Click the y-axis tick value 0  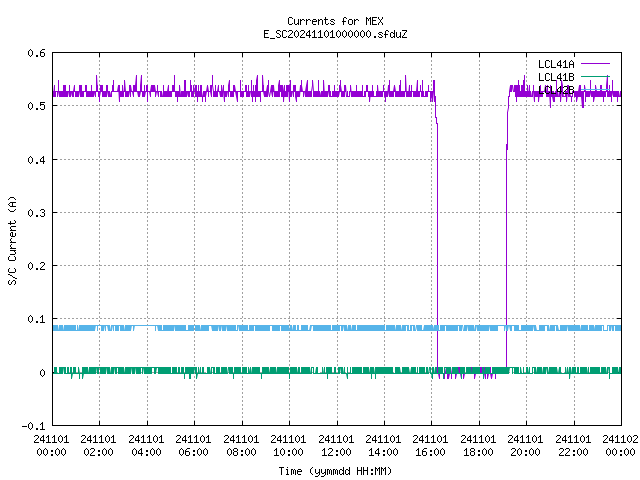click(x=42, y=373)
